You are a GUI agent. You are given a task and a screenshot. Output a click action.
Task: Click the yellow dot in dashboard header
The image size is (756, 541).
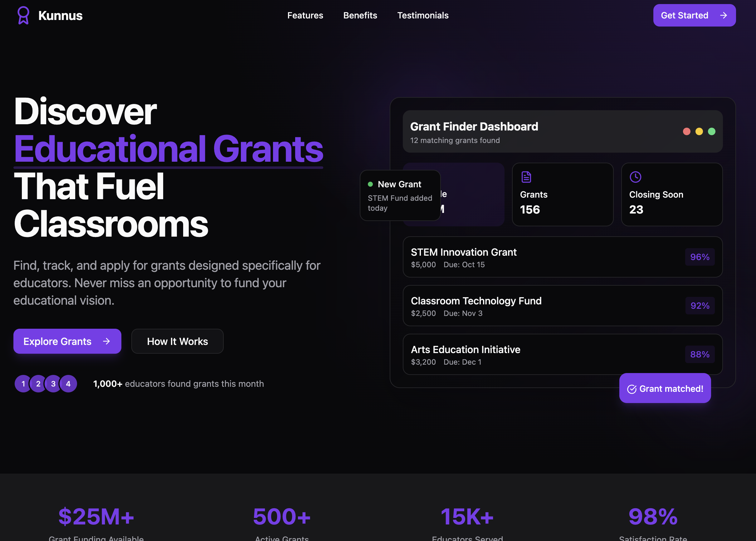pyautogui.click(x=699, y=132)
